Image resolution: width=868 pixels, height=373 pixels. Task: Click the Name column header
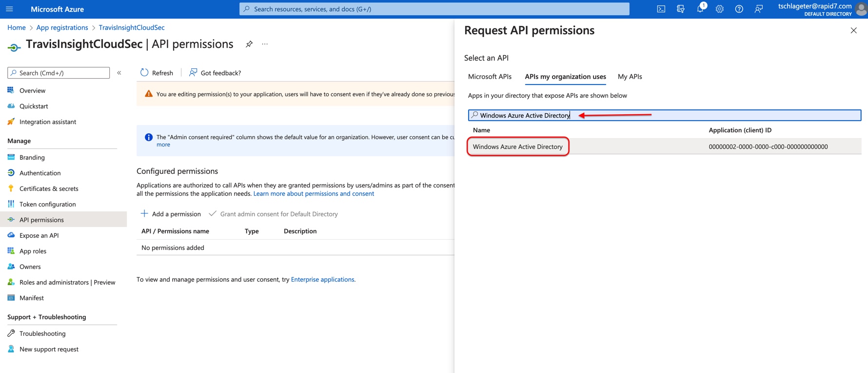[481, 130]
